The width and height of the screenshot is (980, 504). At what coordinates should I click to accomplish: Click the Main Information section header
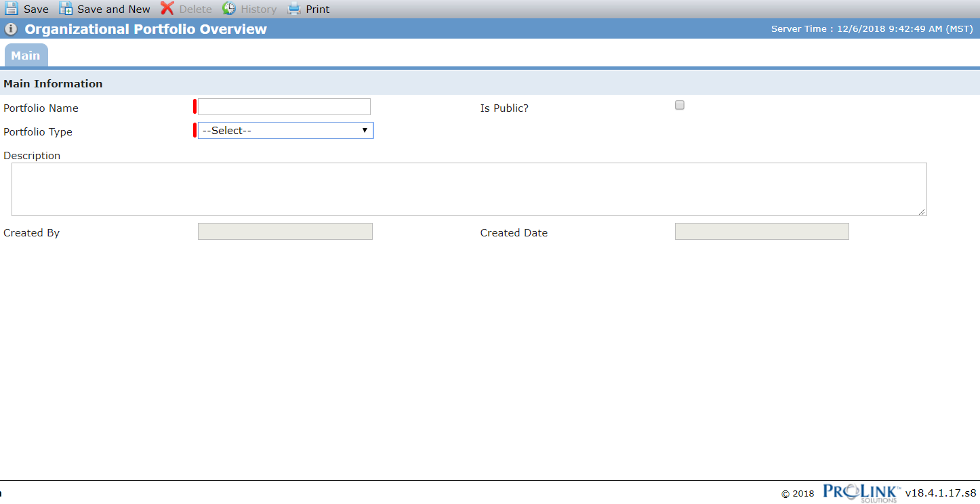click(x=53, y=83)
